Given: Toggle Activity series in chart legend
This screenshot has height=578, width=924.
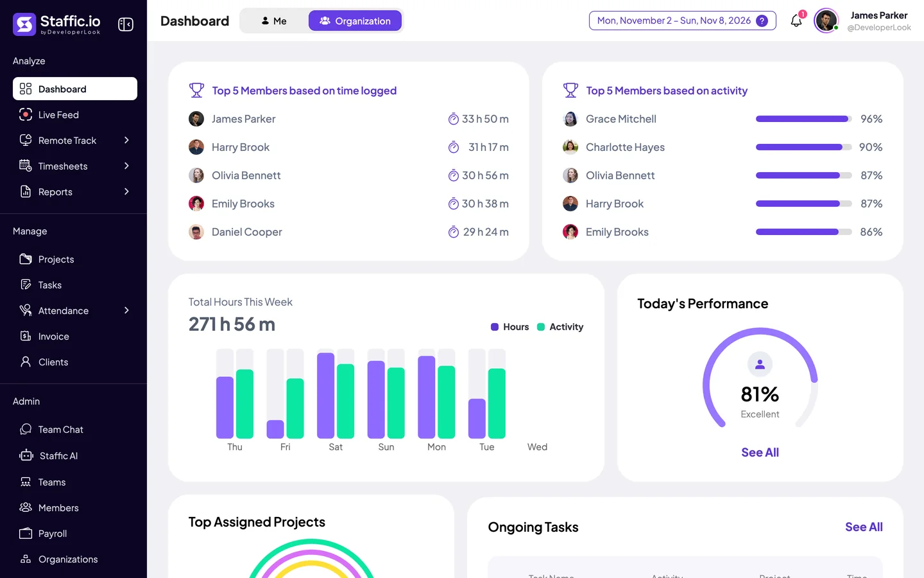Looking at the screenshot, I should pyautogui.click(x=560, y=327).
